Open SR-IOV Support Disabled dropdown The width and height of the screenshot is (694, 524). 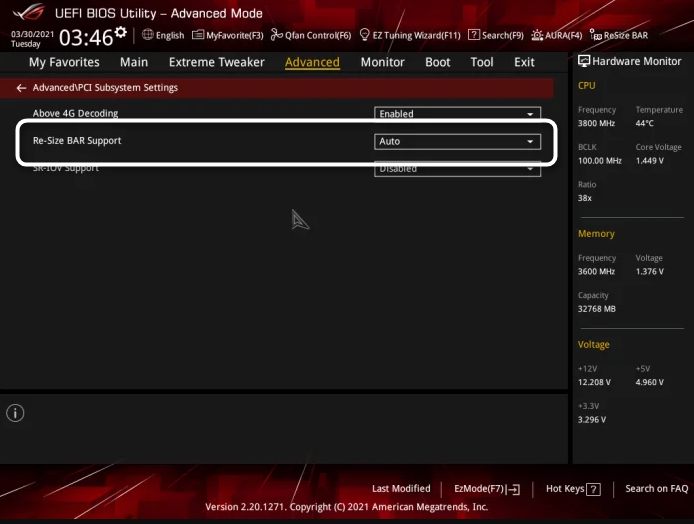tap(457, 169)
